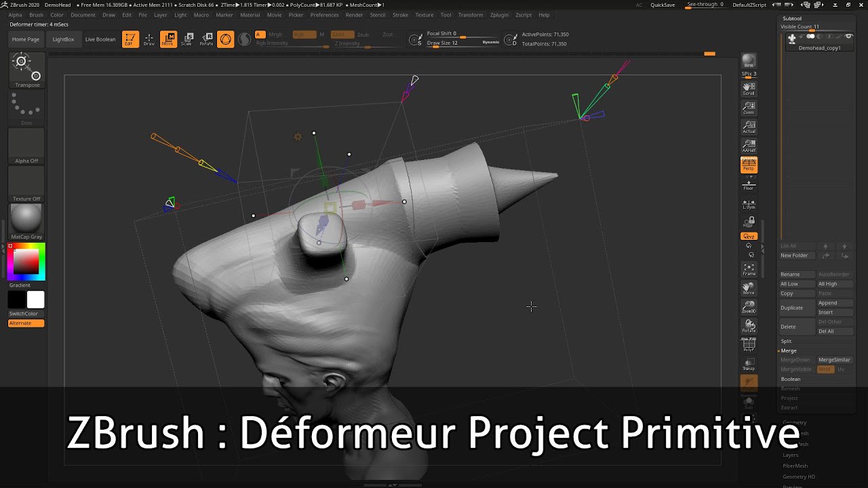The height and width of the screenshot is (488, 868).
Task: Click the MergeSimilar button
Action: 835,360
